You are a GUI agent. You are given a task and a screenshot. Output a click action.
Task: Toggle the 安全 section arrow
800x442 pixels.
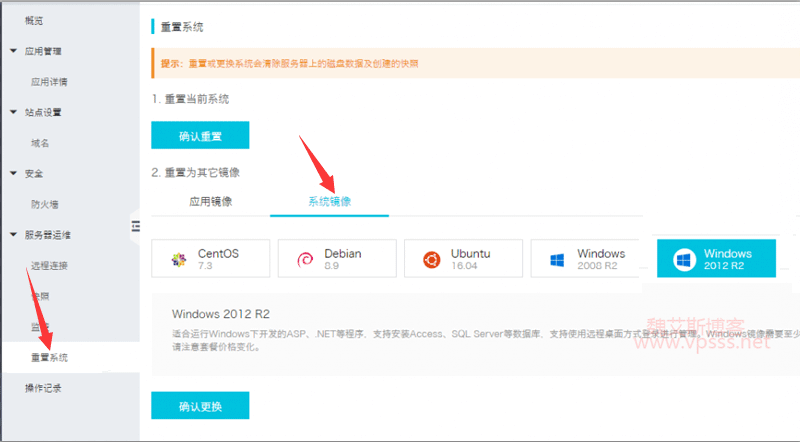click(13, 173)
